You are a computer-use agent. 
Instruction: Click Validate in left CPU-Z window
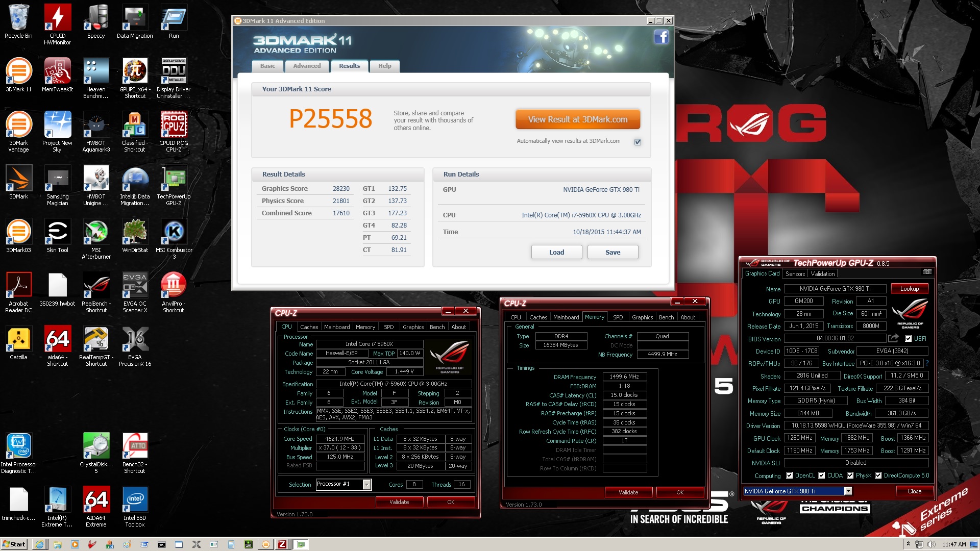[399, 502]
